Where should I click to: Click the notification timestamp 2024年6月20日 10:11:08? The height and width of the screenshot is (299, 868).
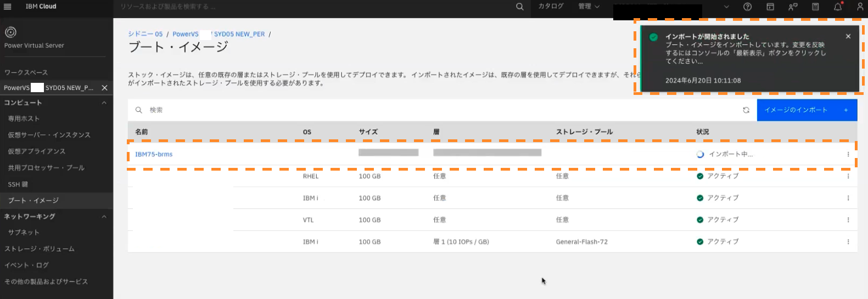[703, 81]
